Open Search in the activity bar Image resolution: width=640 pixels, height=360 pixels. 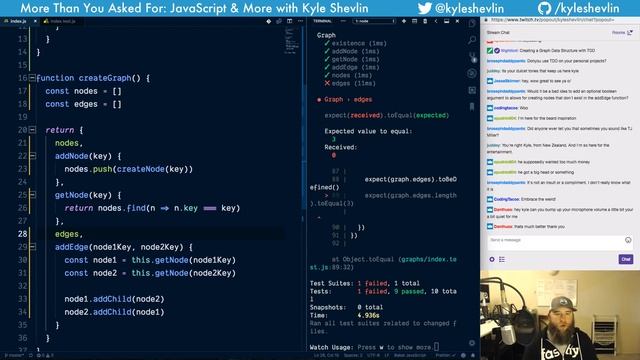click(472, 40)
